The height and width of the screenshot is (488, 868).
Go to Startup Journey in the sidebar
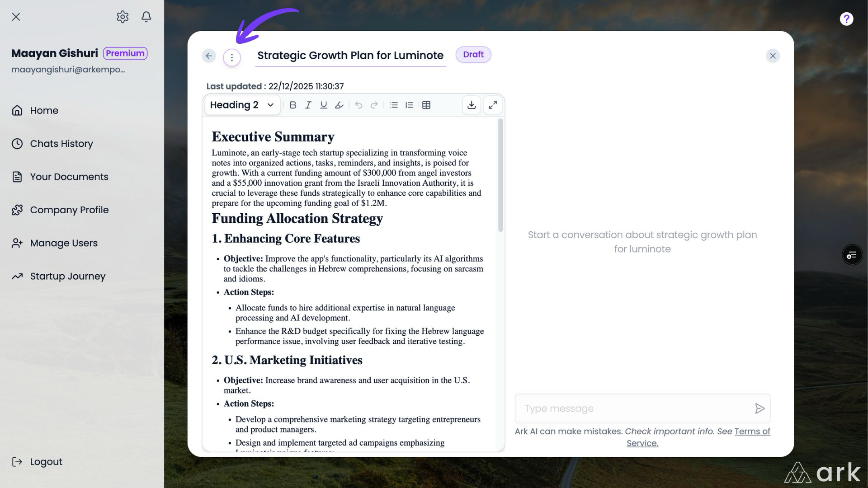(68, 276)
